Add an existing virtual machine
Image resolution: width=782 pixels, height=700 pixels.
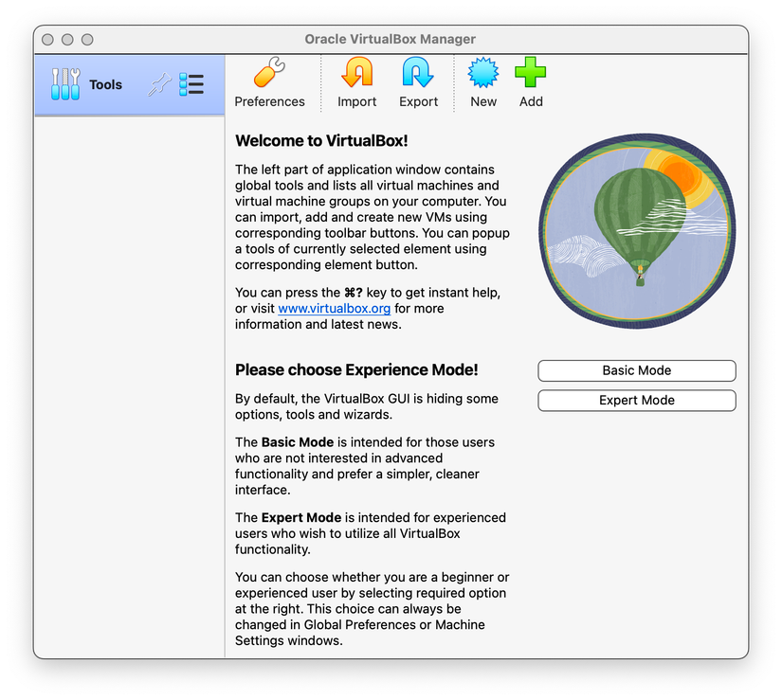[x=530, y=73]
